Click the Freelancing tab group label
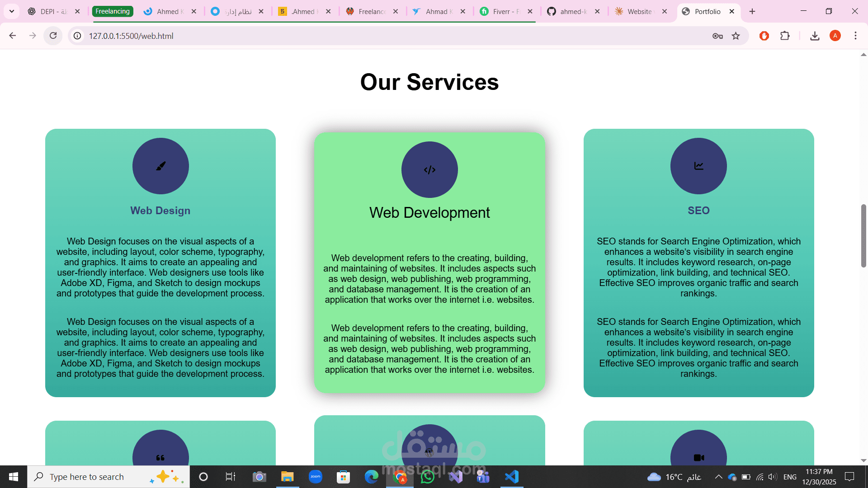Image resolution: width=868 pixels, height=488 pixels. tap(113, 11)
